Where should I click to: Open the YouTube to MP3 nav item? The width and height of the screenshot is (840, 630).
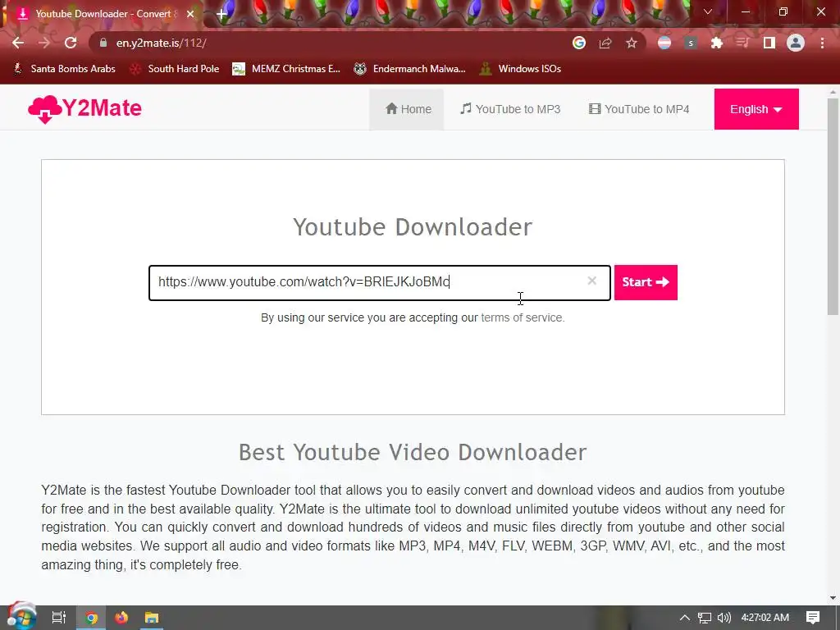(x=510, y=109)
